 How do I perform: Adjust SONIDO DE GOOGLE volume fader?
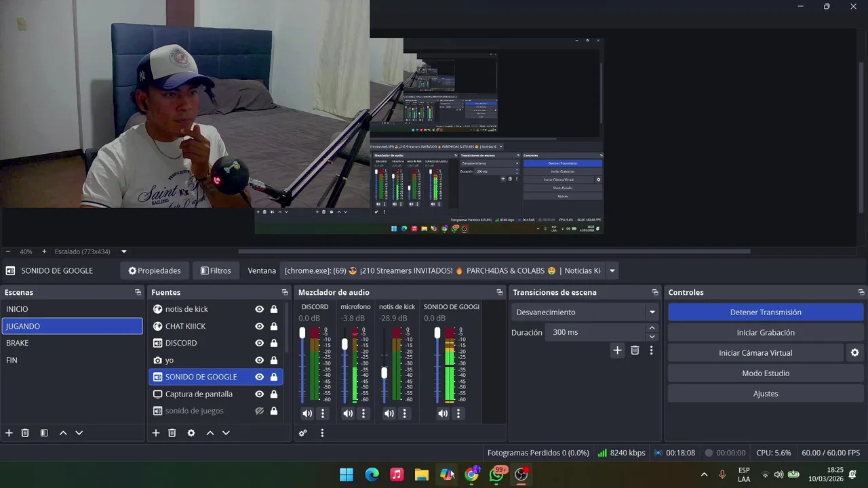tap(437, 333)
